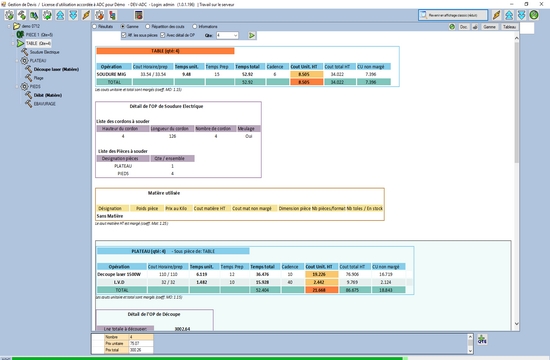Click the Nombre value field in bottom panel
The image size is (550, 360).
pos(141,337)
